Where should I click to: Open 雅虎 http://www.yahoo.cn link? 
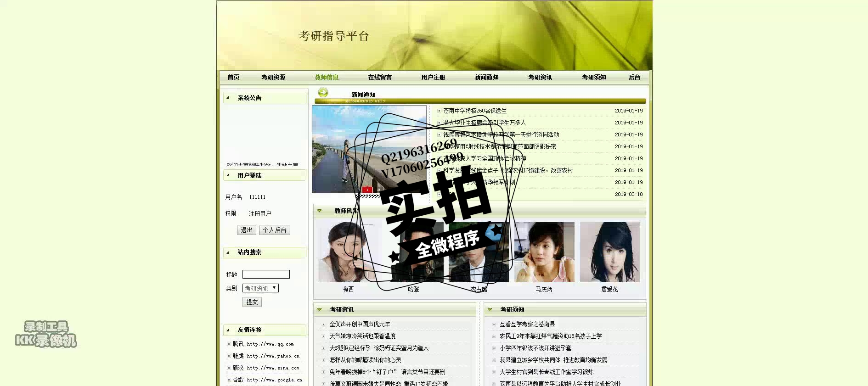point(266,356)
